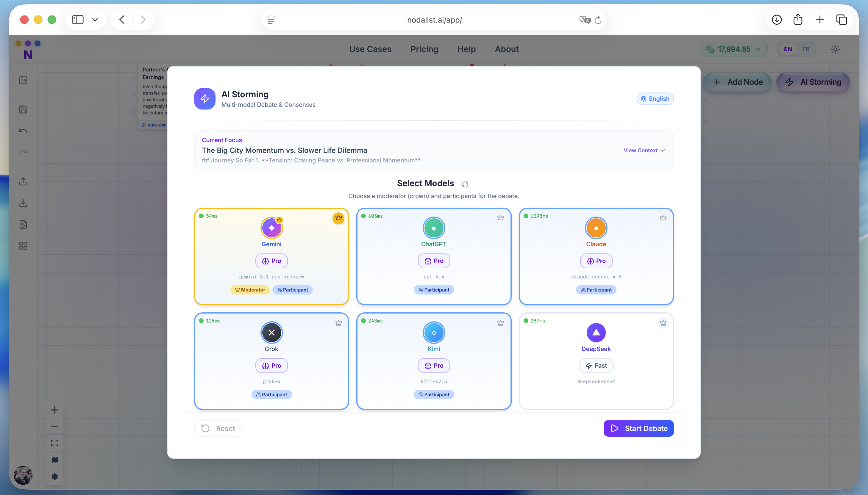The height and width of the screenshot is (495, 868).
Task: Toggle Gemini Participant badge
Action: 293,290
